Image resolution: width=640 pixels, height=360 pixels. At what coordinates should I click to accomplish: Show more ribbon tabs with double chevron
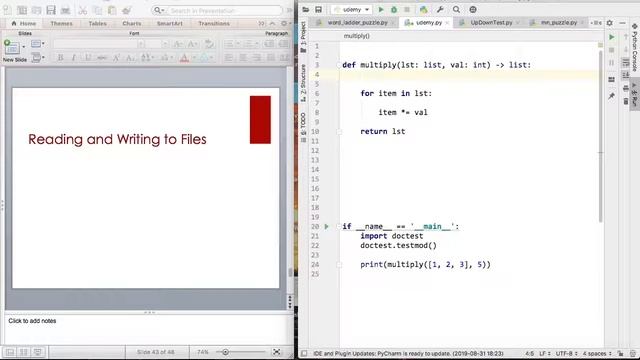261,24
